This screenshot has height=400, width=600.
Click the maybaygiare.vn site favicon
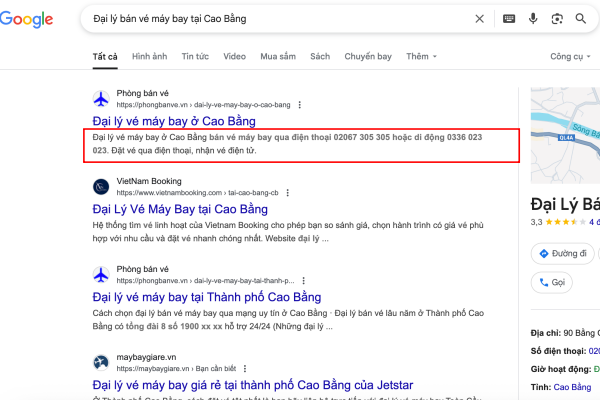tap(100, 361)
